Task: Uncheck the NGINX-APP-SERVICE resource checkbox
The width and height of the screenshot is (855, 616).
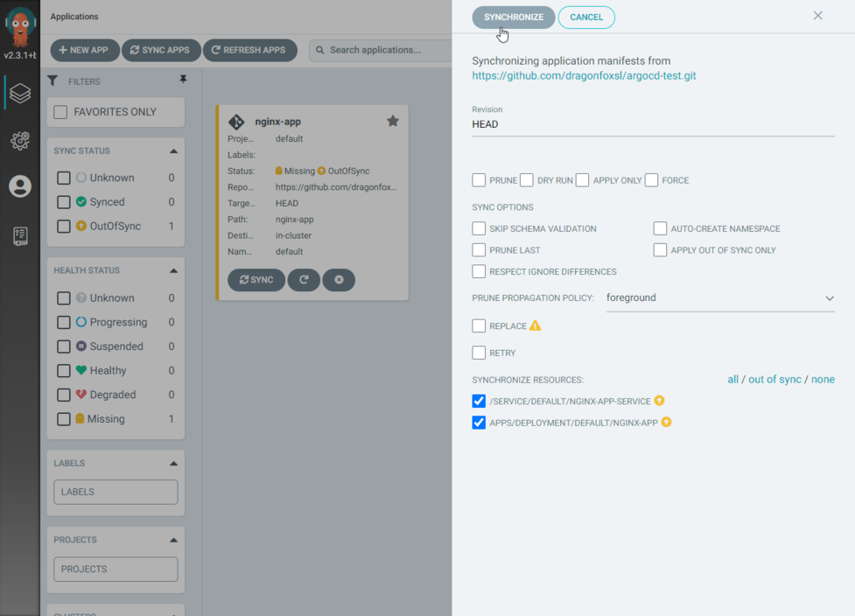Action: click(479, 402)
